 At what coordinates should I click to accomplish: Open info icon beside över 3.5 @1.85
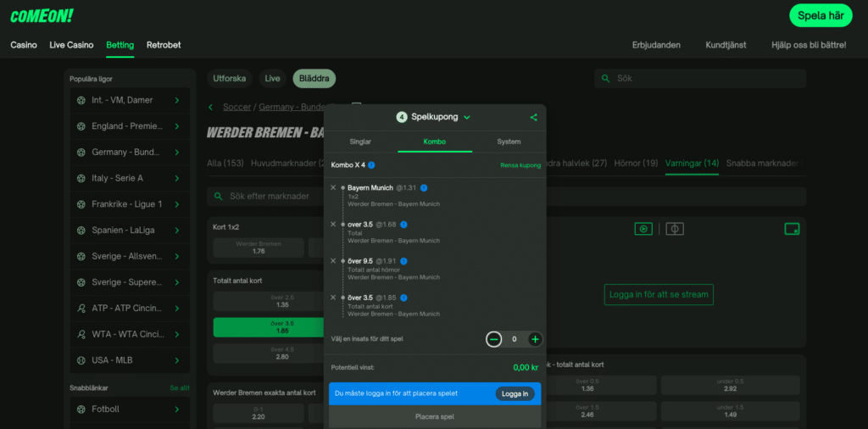[x=403, y=298]
